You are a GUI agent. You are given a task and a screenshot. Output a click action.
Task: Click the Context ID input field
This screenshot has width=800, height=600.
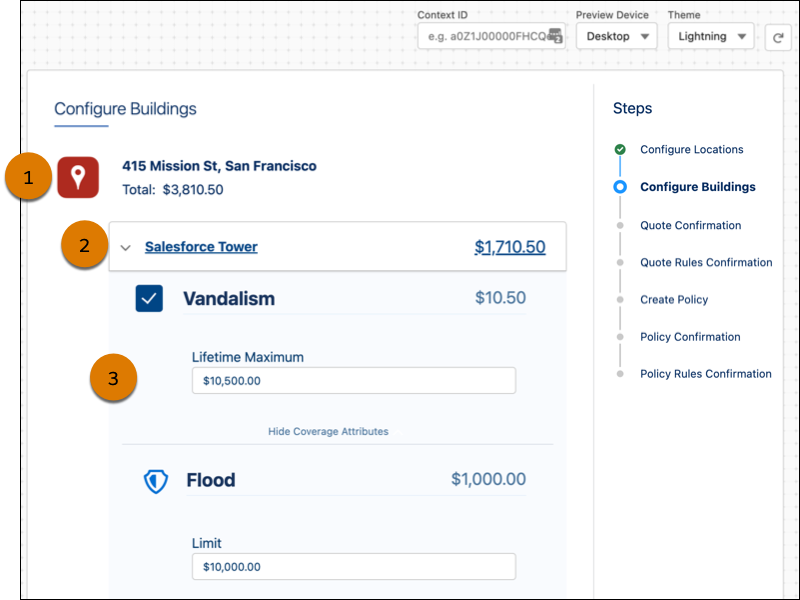coord(491,36)
